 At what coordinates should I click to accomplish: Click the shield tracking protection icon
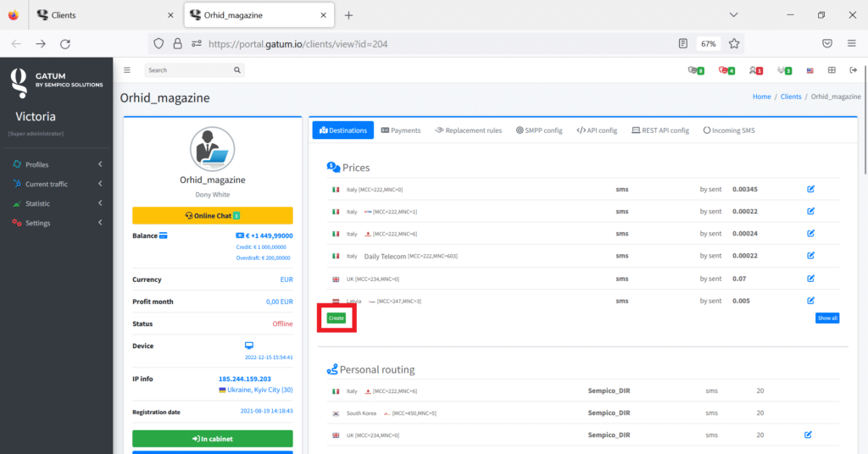point(159,44)
